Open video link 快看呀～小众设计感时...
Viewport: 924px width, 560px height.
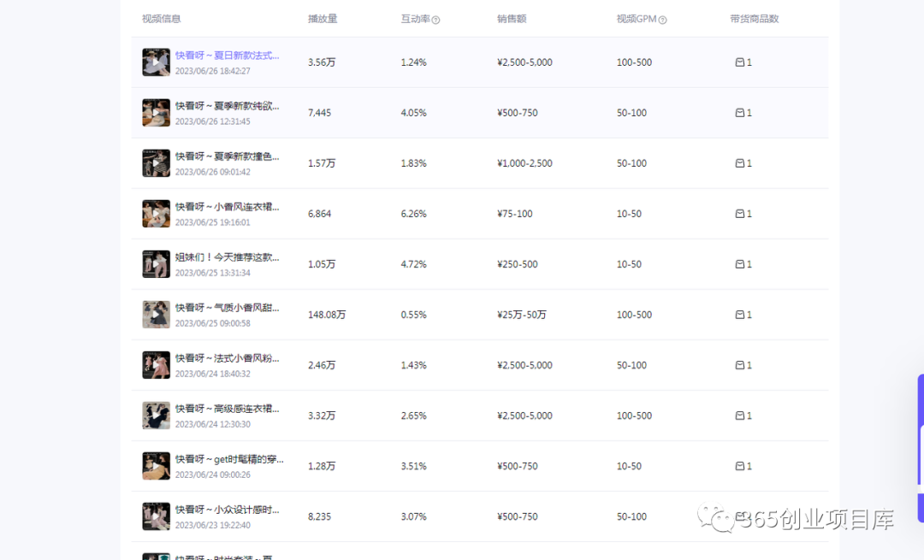(x=227, y=510)
